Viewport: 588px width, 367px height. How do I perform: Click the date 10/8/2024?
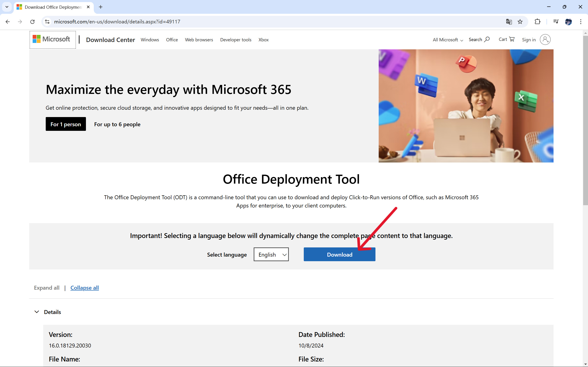tap(311, 345)
